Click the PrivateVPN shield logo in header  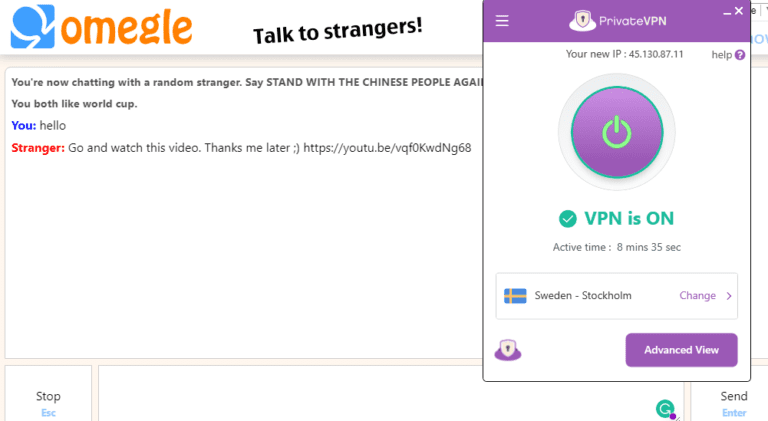click(x=583, y=20)
